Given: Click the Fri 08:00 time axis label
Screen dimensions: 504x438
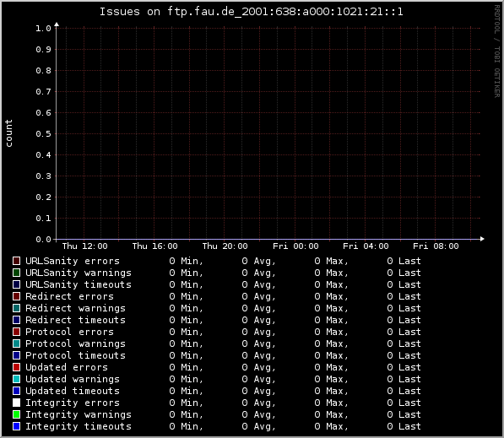Looking at the screenshot, I should [436, 246].
